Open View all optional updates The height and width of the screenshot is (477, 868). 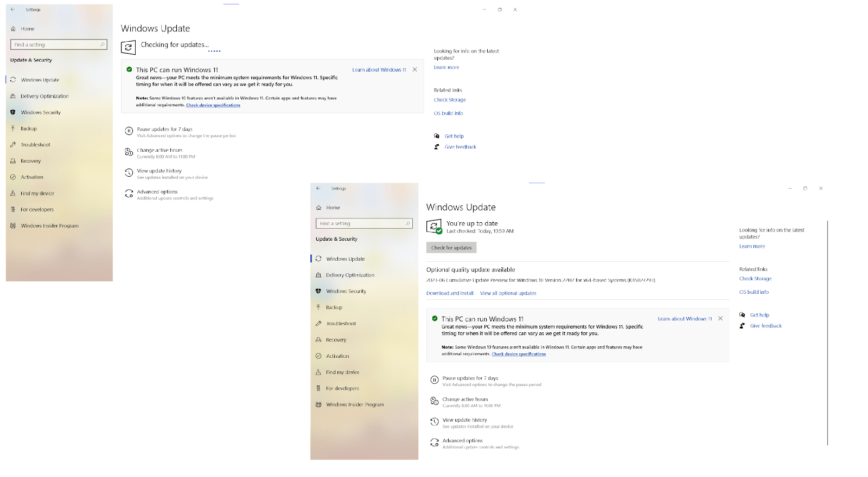508,293
